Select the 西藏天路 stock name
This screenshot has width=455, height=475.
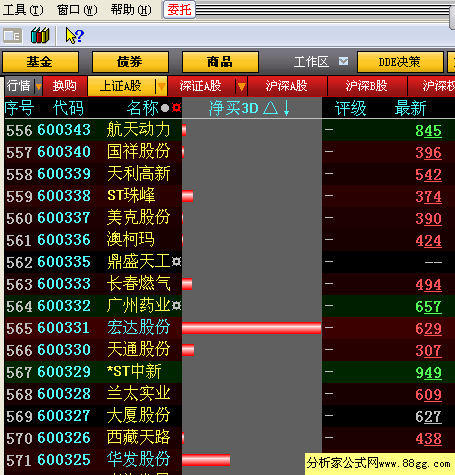(139, 438)
